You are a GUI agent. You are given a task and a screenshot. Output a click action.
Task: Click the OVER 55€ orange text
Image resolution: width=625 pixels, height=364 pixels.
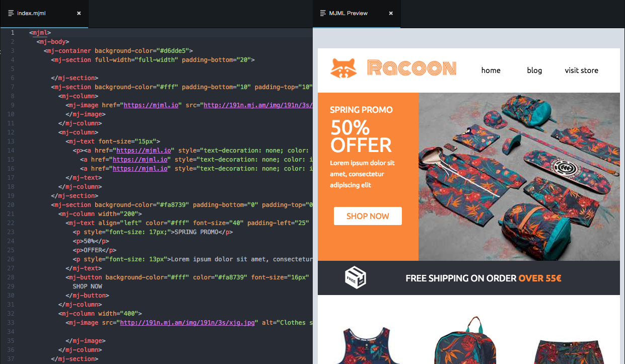(x=540, y=278)
